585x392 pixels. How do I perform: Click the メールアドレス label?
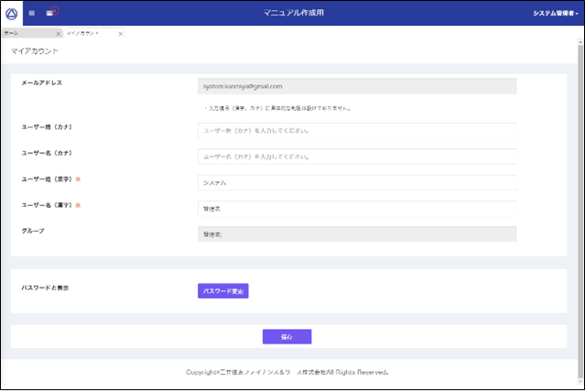point(42,82)
